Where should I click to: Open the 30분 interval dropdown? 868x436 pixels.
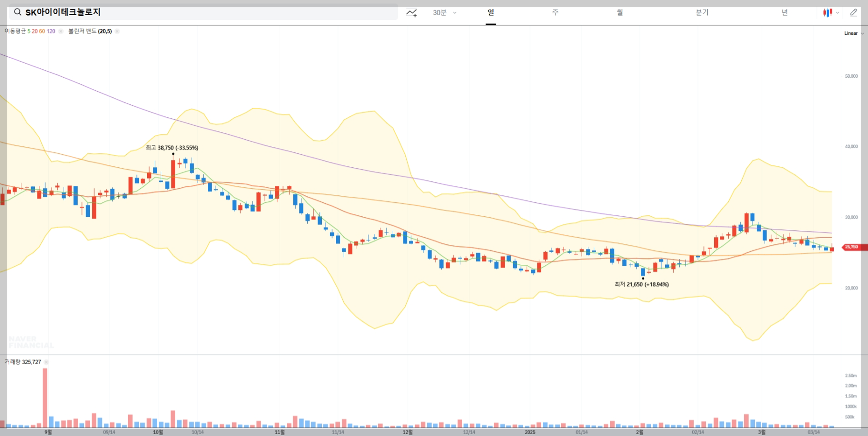(x=445, y=13)
